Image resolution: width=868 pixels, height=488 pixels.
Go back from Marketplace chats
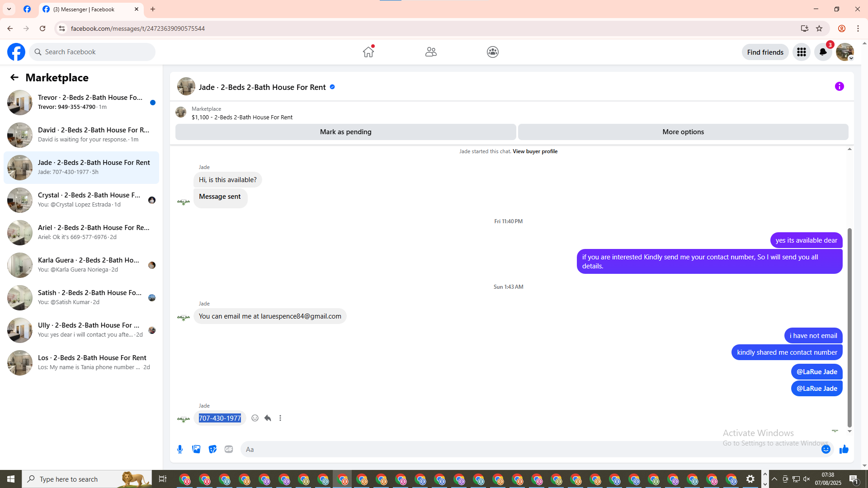(14, 77)
